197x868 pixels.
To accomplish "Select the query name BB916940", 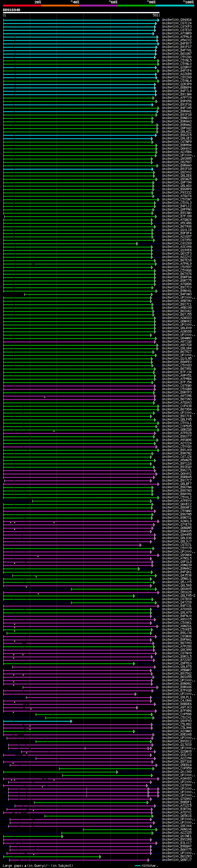I will [11, 10].
